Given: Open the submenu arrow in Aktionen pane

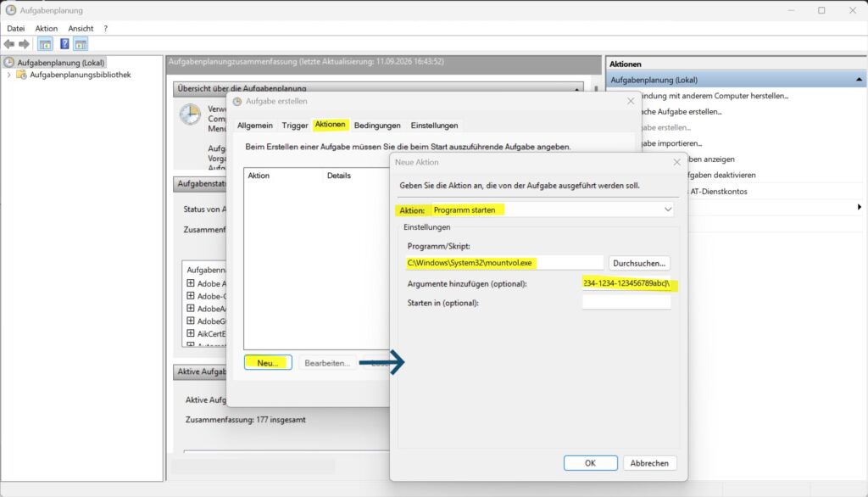Looking at the screenshot, I should pos(860,207).
